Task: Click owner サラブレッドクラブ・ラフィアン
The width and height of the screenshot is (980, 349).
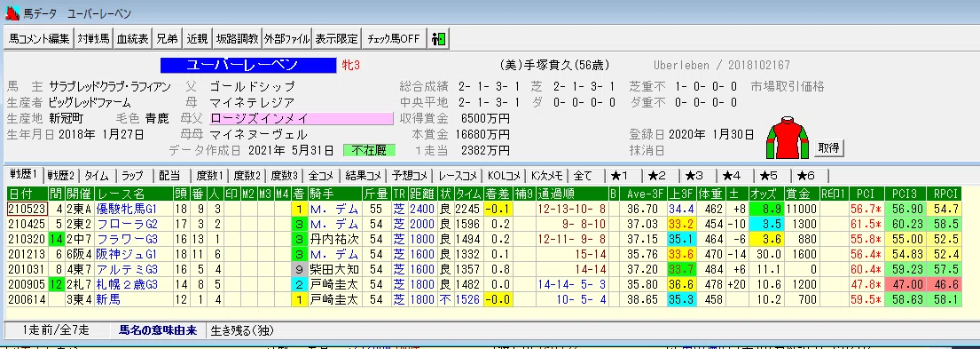Action: [110, 86]
